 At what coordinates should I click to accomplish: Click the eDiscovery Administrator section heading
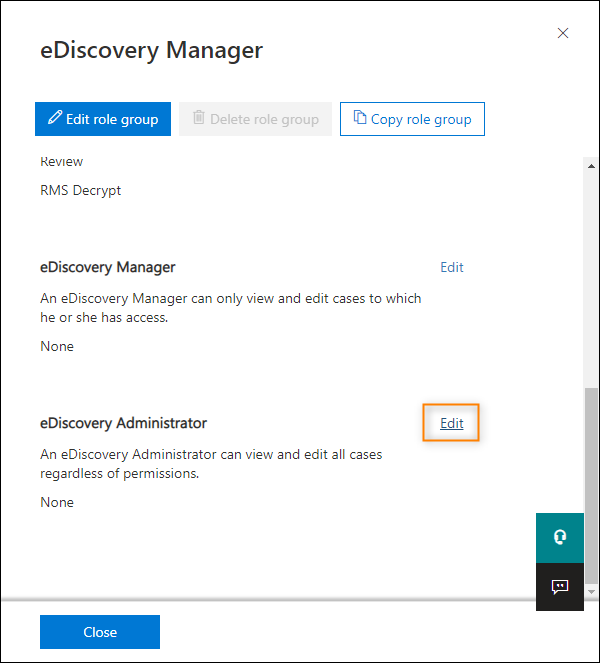tap(123, 423)
